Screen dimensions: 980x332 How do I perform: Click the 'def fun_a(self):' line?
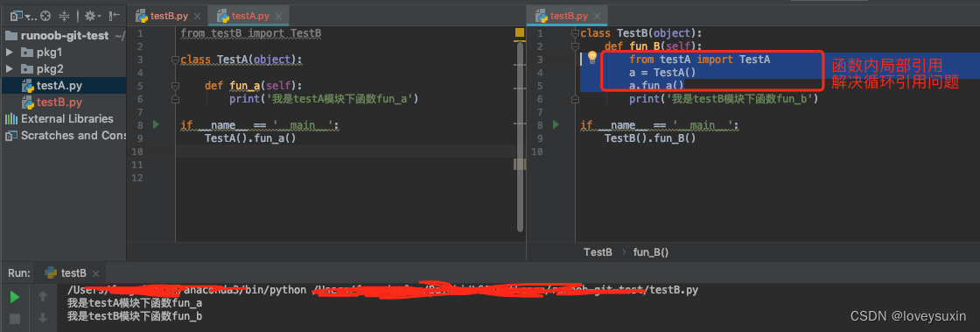coord(253,86)
